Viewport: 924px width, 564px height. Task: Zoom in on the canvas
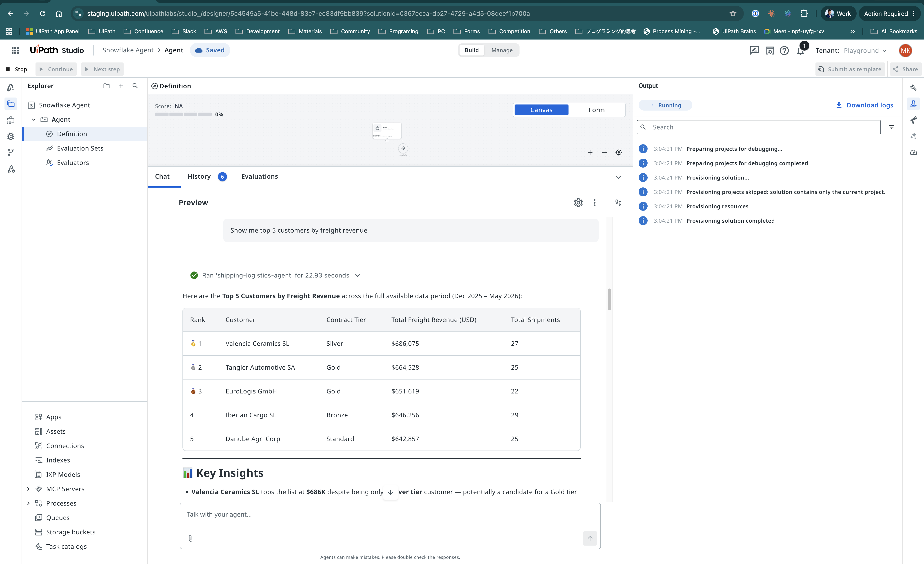(x=590, y=152)
